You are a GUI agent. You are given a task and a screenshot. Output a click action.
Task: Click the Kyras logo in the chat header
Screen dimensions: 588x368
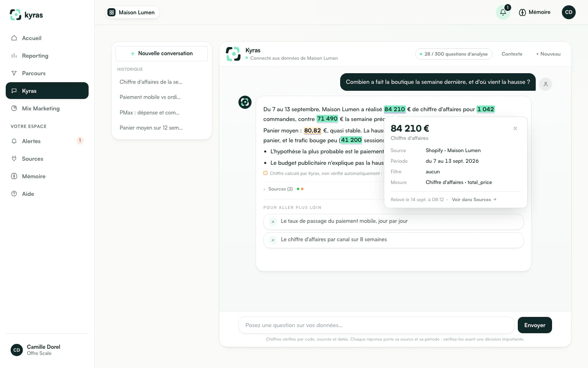tap(234, 54)
